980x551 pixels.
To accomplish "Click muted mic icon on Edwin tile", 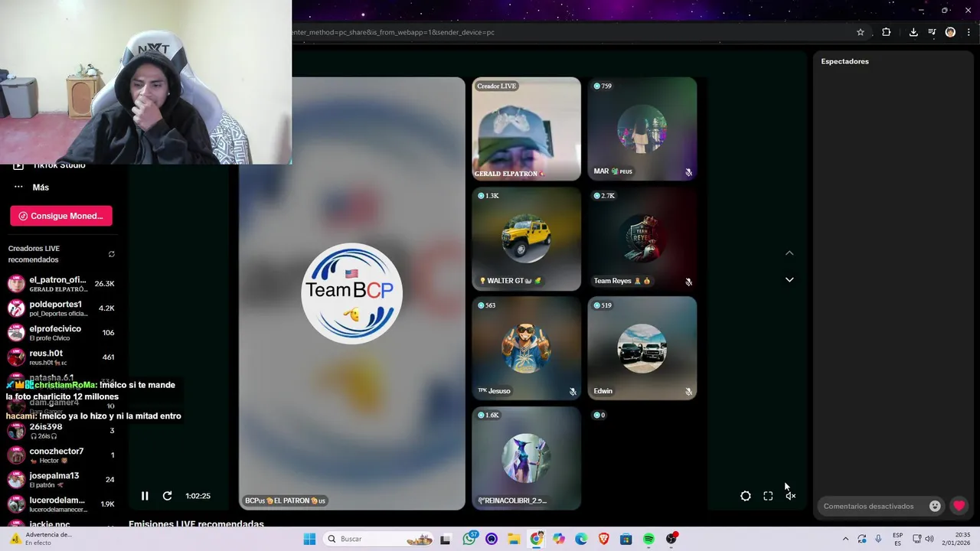I will point(688,392).
